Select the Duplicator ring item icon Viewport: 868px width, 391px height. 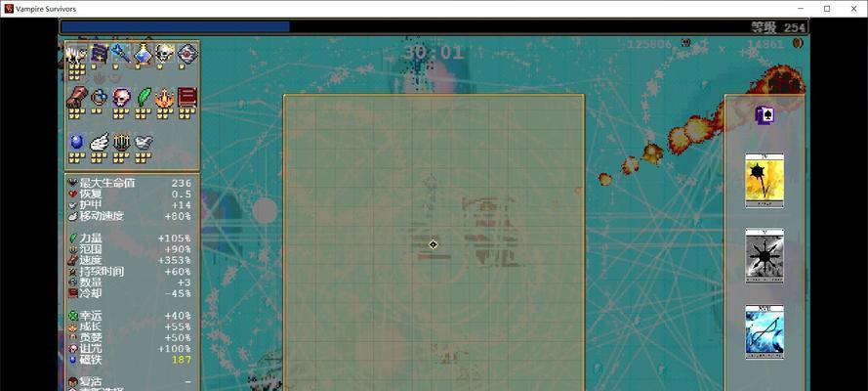(99, 98)
